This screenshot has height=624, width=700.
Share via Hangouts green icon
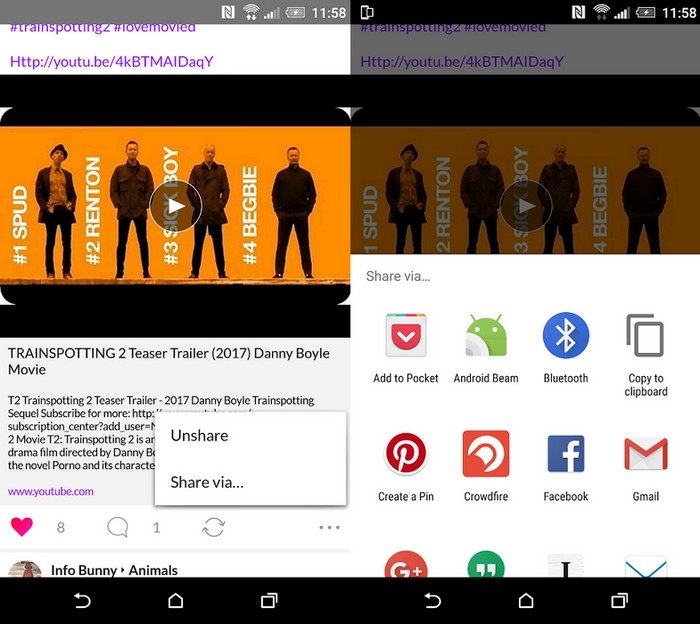486,564
